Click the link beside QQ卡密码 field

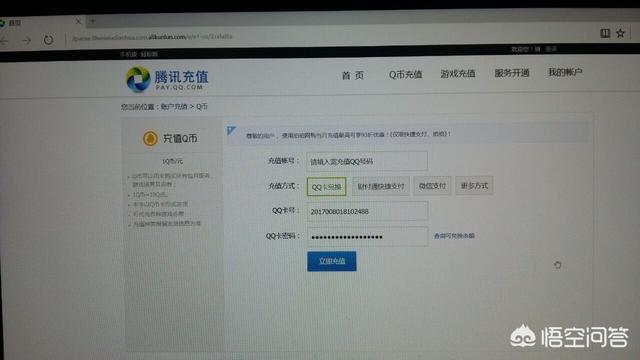coord(454,236)
